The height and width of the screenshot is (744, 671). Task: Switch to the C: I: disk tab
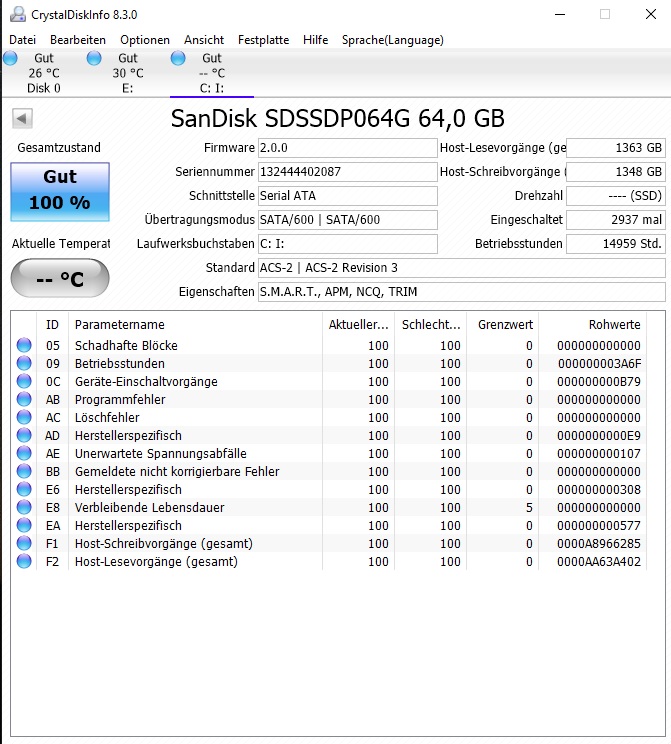point(212,73)
